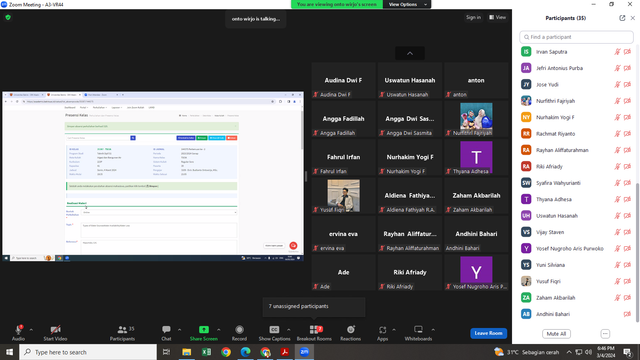Click Sign in link
This screenshot has height=360, width=640.
(x=473, y=18)
